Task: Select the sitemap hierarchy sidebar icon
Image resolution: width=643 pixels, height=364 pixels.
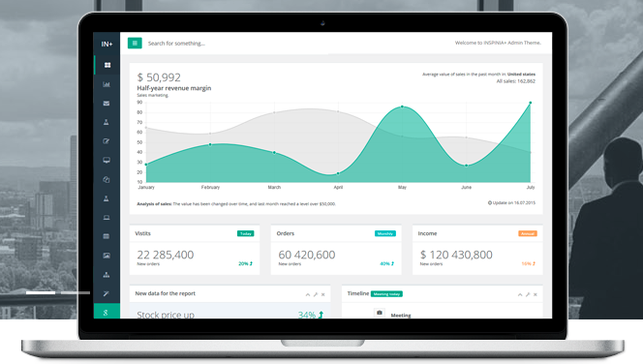Action: (x=107, y=275)
